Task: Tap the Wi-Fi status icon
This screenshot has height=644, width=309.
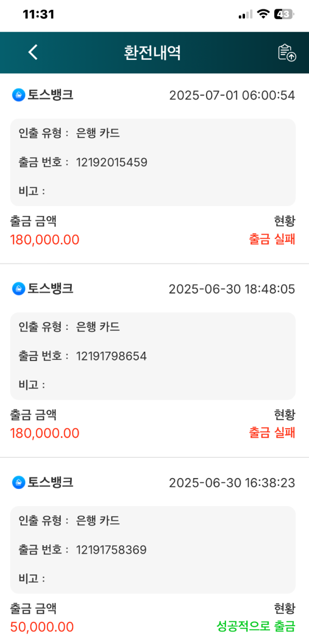Action: pos(264,15)
